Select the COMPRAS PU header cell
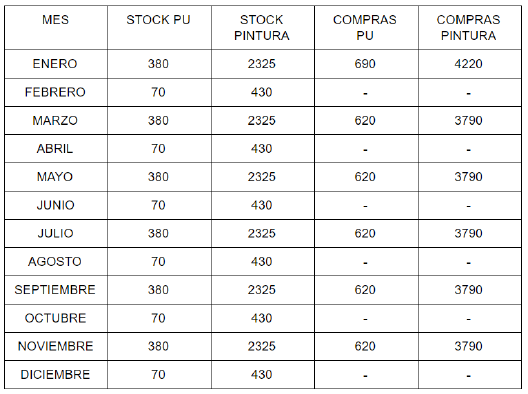 (x=365, y=28)
